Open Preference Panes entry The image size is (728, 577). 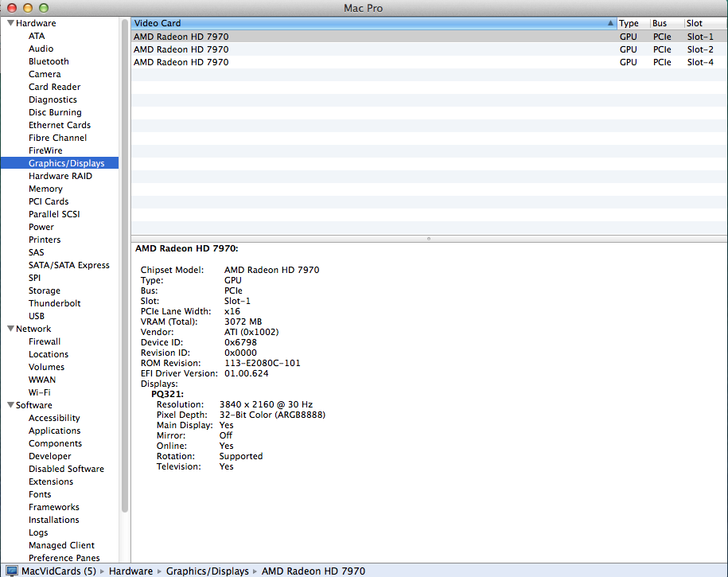(64, 557)
